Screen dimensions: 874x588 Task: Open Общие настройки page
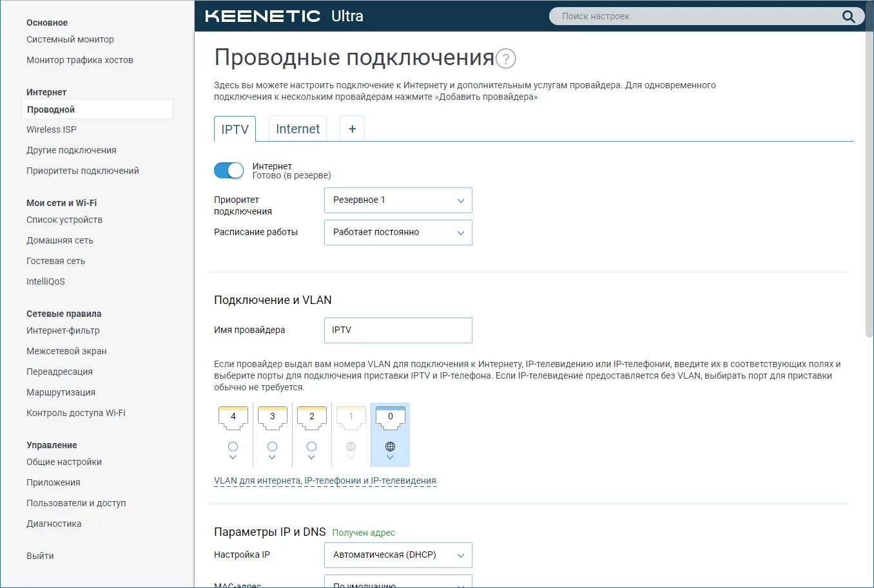pyautogui.click(x=64, y=462)
